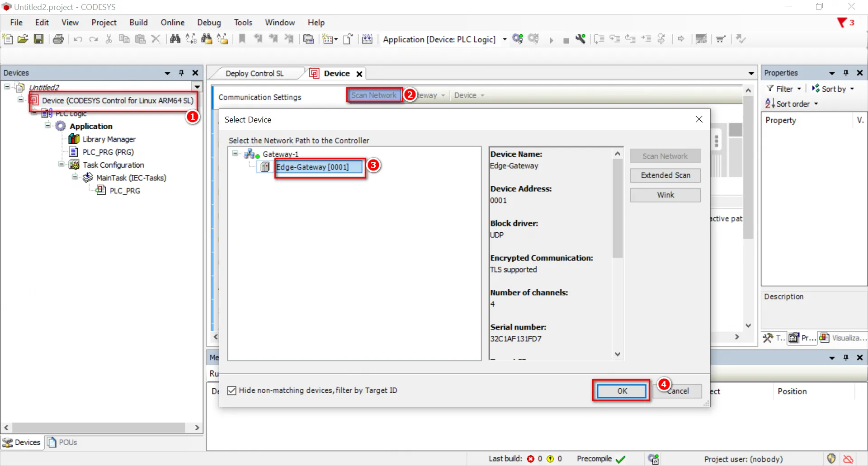Image resolution: width=868 pixels, height=466 pixels.
Task: Open the Application device selector dropdown
Action: [x=505, y=39]
